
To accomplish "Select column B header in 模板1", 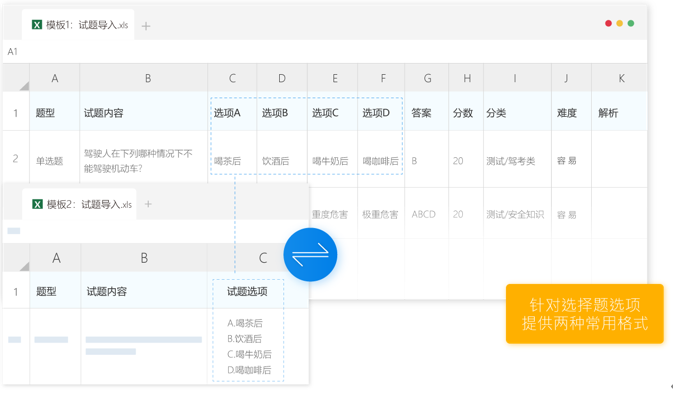I will pos(148,78).
